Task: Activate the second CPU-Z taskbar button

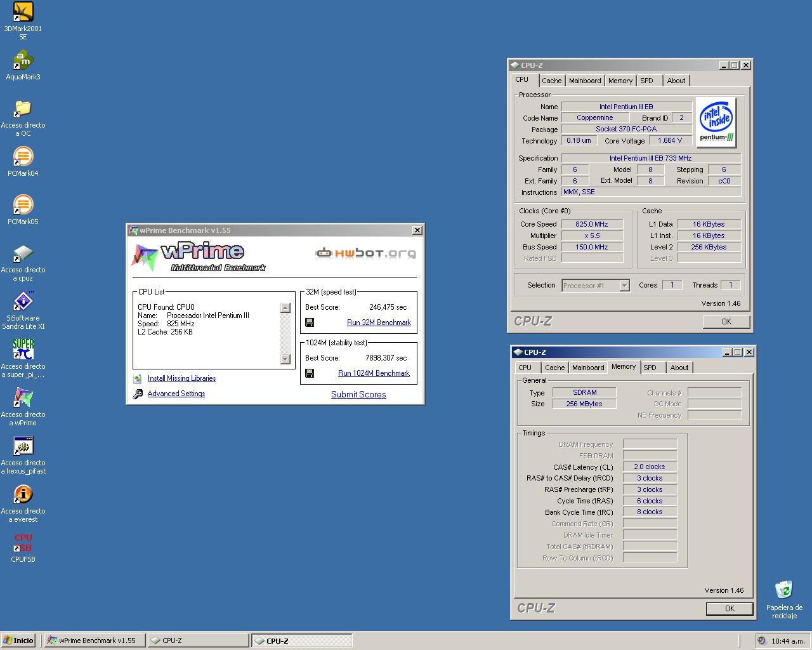Action: click(x=302, y=640)
